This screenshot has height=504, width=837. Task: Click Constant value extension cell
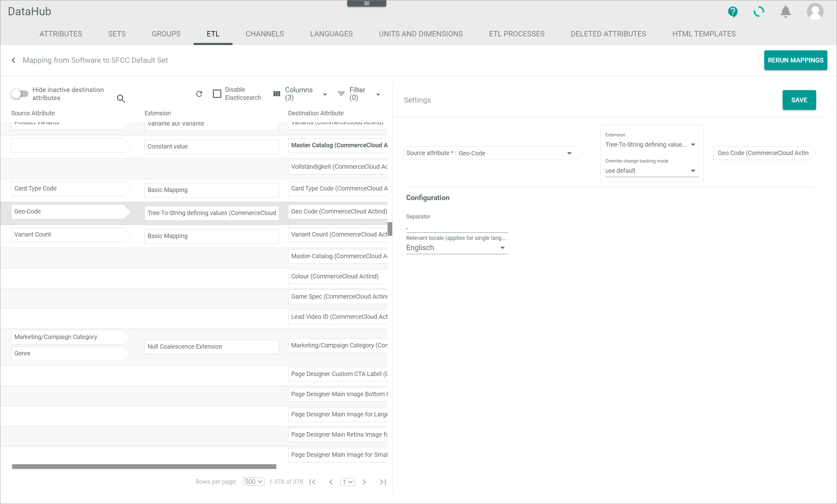[212, 147]
